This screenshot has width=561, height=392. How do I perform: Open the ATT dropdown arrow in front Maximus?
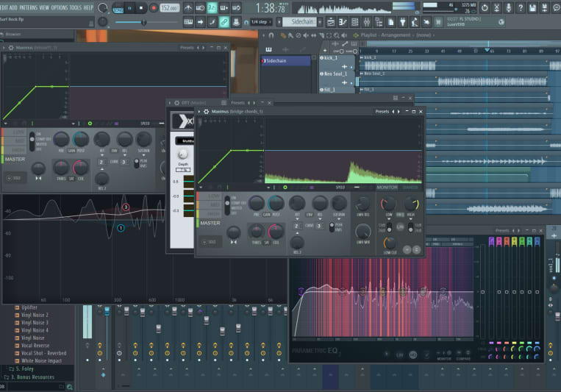(x=297, y=219)
